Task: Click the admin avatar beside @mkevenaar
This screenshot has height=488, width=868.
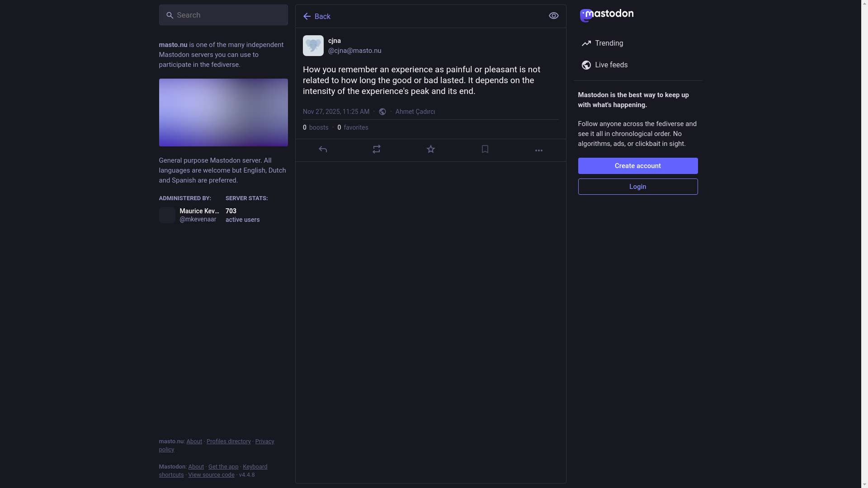Action: [167, 215]
